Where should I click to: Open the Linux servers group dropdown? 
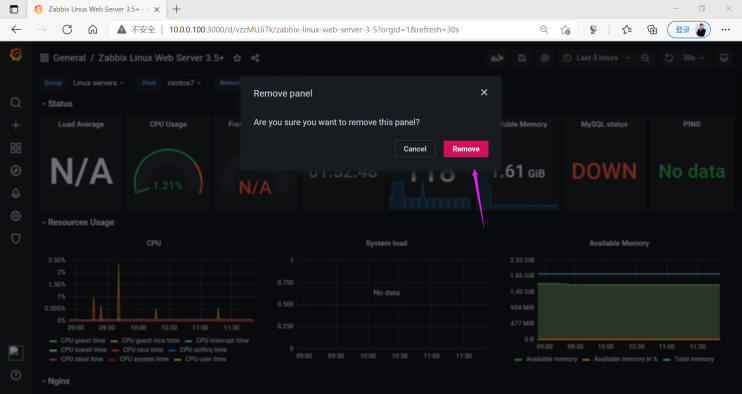pyautogui.click(x=98, y=83)
